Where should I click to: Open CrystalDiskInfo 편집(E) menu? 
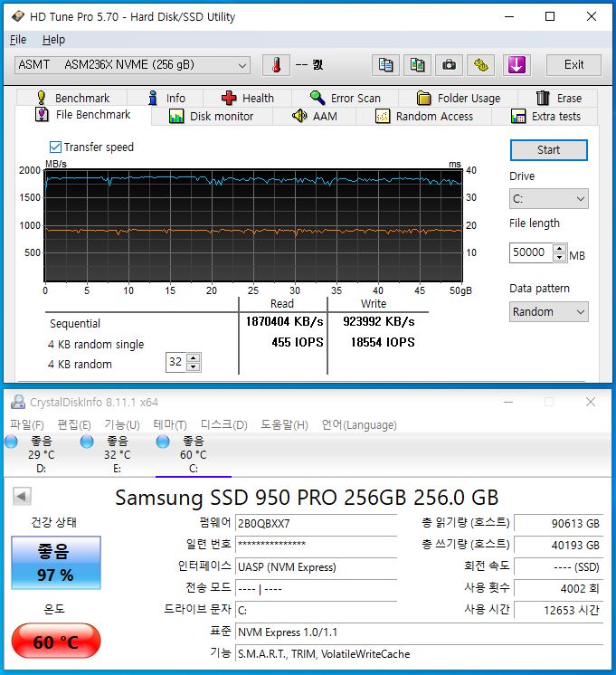[x=74, y=425]
